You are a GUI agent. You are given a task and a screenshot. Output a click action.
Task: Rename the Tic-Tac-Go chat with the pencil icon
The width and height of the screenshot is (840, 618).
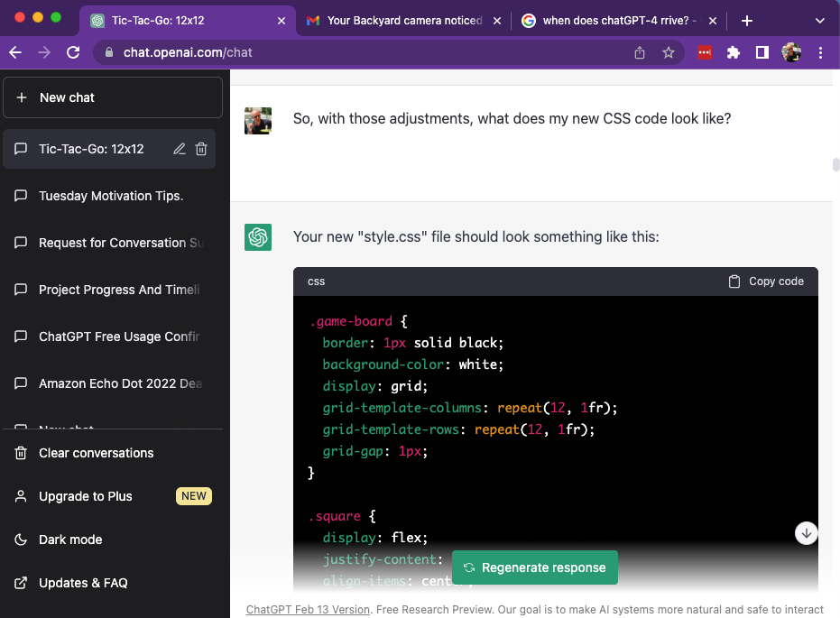coord(179,149)
